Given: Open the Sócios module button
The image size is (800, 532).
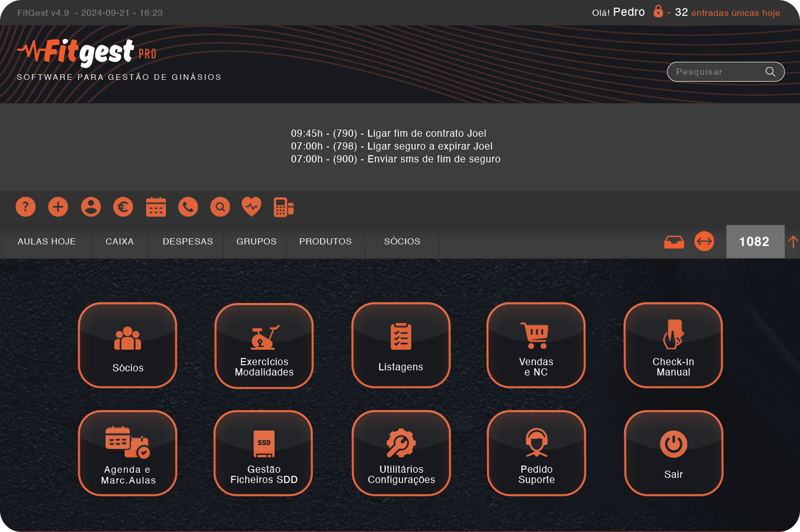Looking at the screenshot, I should [127, 345].
